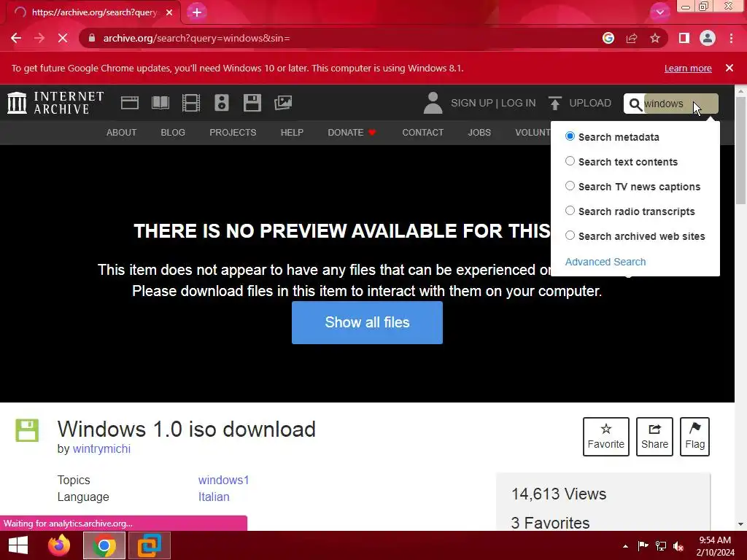747x560 pixels.
Task: Close the archive.org search tab
Action: (169, 12)
